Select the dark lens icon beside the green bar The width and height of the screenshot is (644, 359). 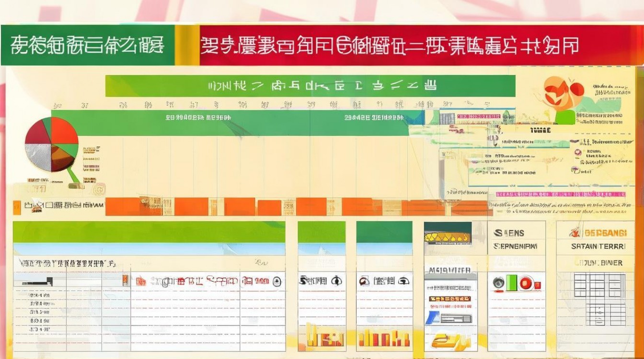498,282
